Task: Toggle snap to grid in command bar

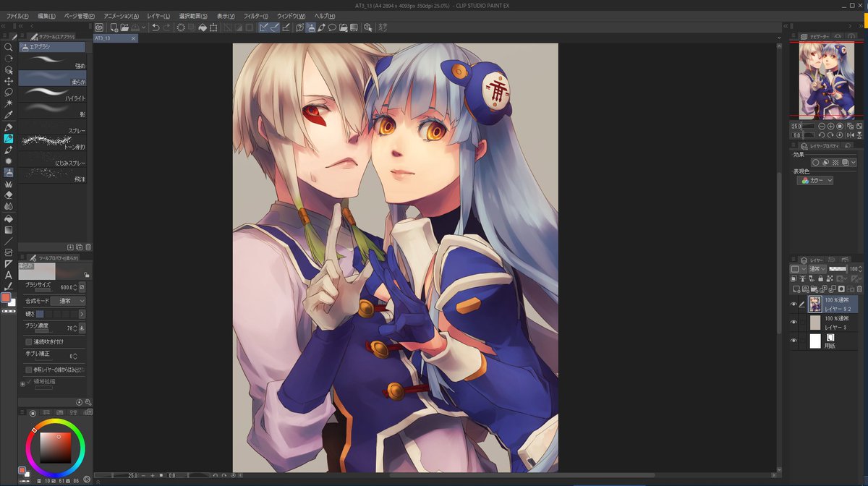Action: [286, 27]
